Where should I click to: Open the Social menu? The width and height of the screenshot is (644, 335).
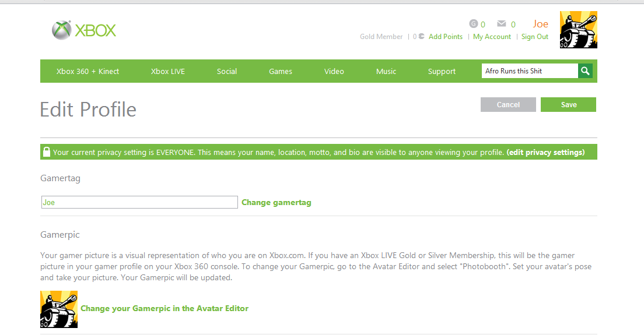(x=227, y=71)
